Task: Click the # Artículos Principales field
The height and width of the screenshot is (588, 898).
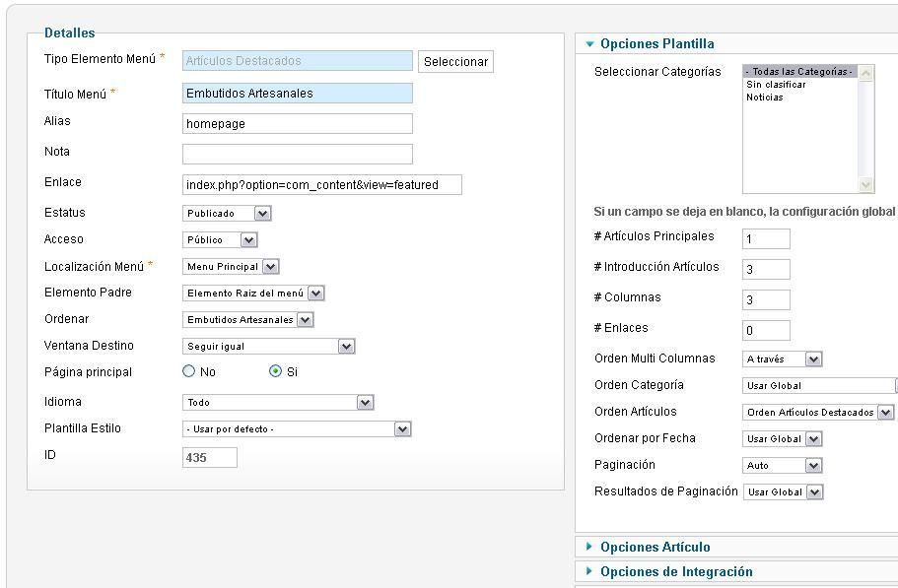Action: tap(766, 238)
